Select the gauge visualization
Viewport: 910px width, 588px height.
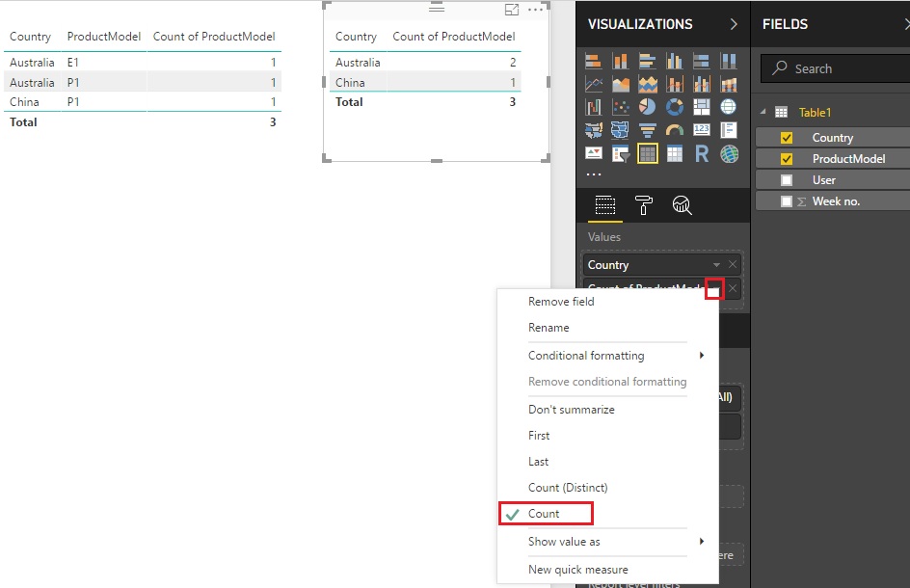675,130
